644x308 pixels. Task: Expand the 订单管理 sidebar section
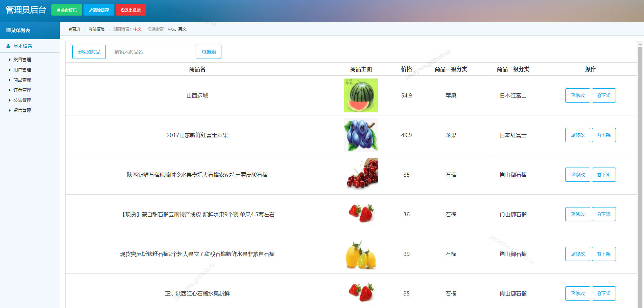tap(22, 90)
